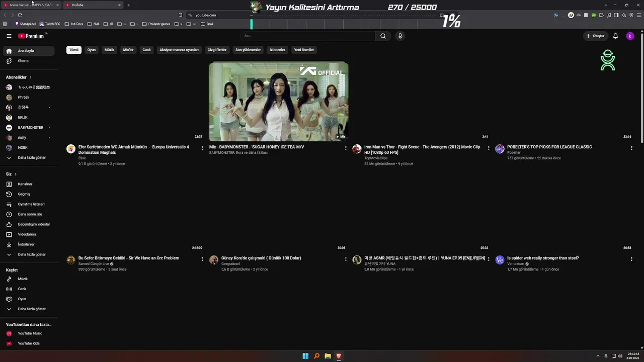Image resolution: width=644 pixels, height=362 pixels.
Task: Click the Brave browser taskbar icon
Action: [339, 356]
